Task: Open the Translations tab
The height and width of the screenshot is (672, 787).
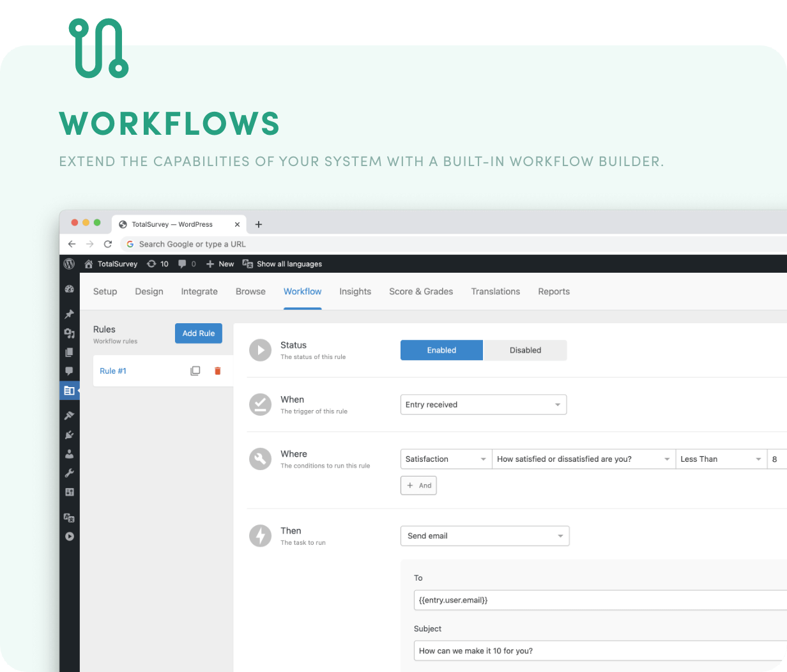Action: [496, 291]
